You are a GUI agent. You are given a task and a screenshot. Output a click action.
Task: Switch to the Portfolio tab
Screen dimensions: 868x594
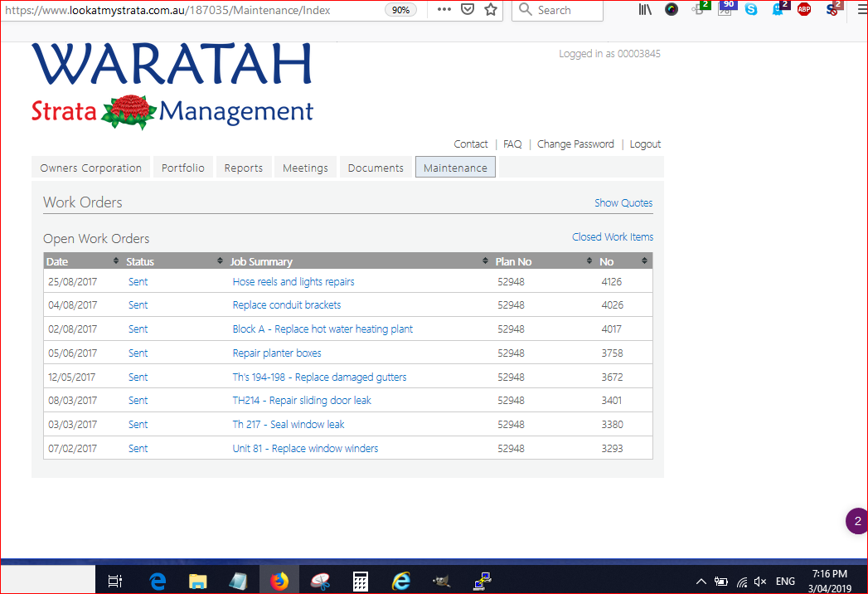click(x=182, y=168)
